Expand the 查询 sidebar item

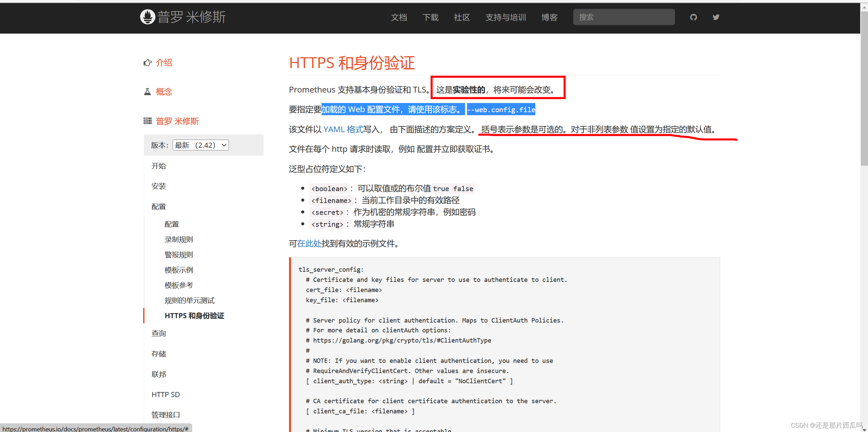(x=159, y=334)
